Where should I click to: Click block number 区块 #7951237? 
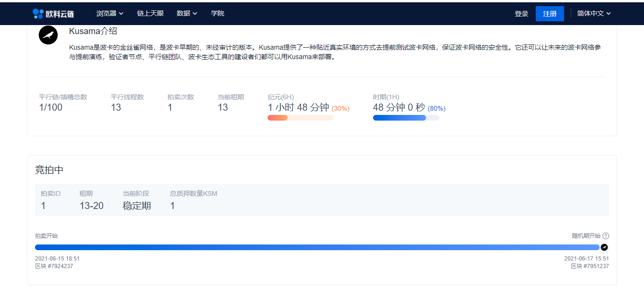coord(590,266)
